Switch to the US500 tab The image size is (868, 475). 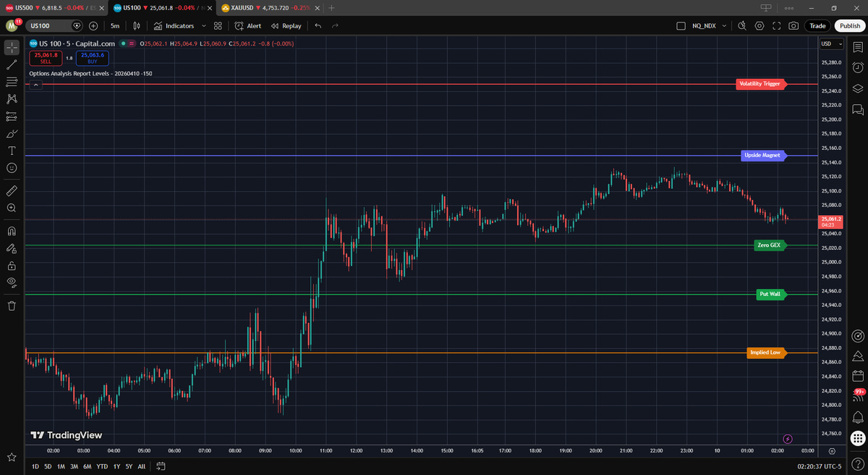coord(54,7)
